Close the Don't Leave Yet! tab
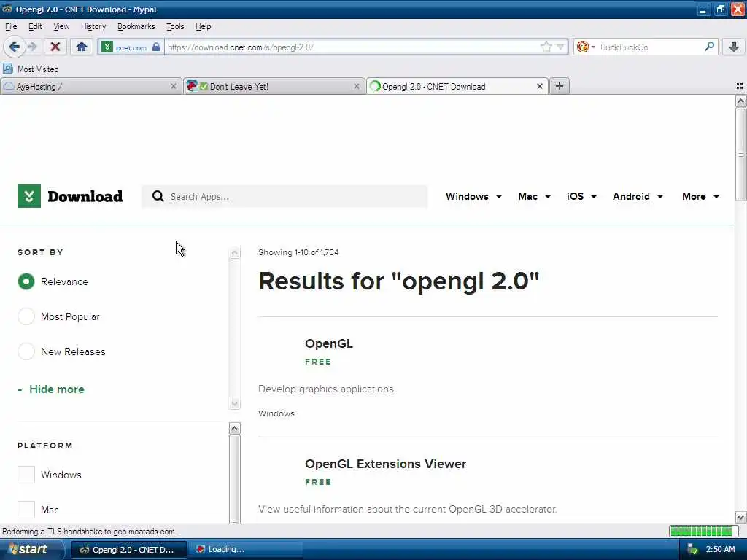The width and height of the screenshot is (747, 560). [x=356, y=86]
